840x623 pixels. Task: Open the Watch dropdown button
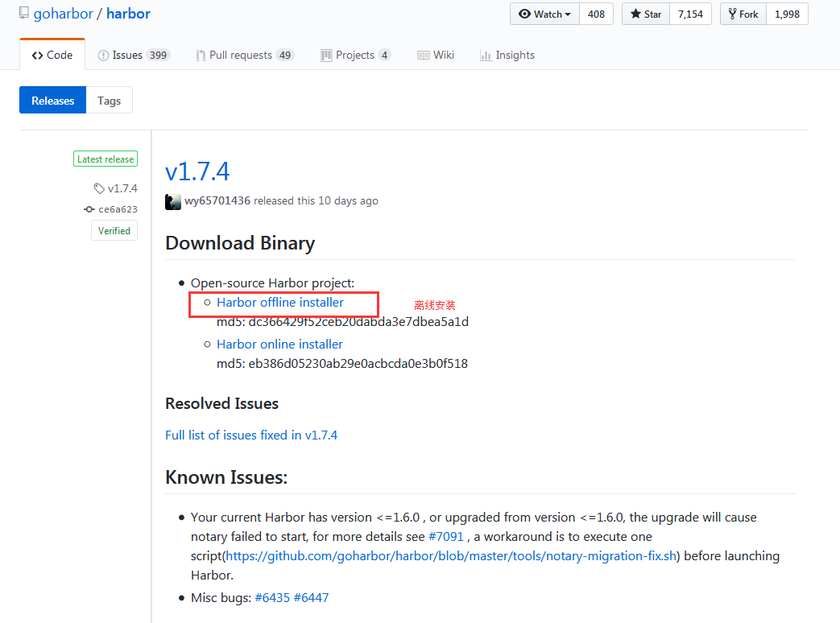[544, 14]
